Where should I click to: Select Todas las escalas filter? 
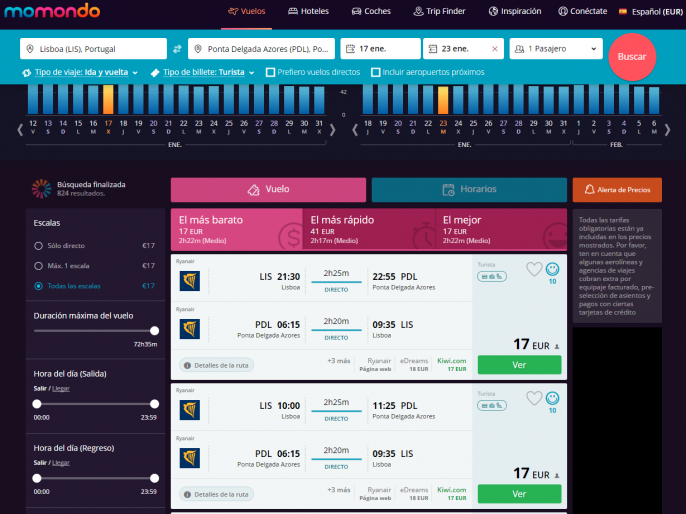[x=38, y=286]
